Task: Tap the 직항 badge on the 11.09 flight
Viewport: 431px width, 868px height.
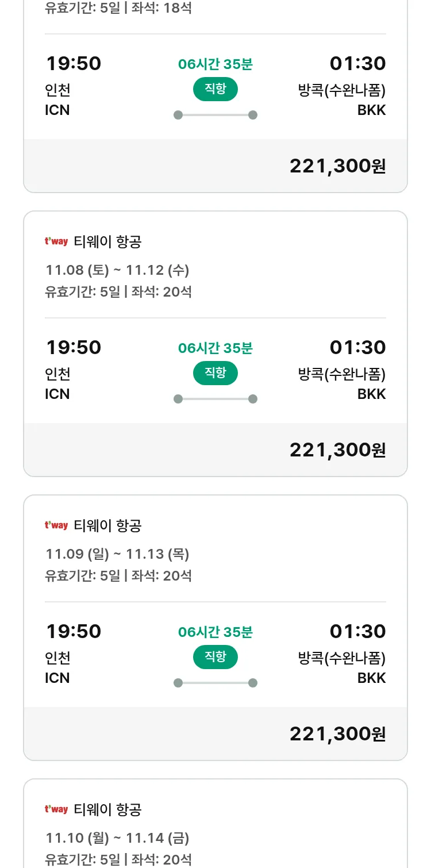Action: pos(215,657)
